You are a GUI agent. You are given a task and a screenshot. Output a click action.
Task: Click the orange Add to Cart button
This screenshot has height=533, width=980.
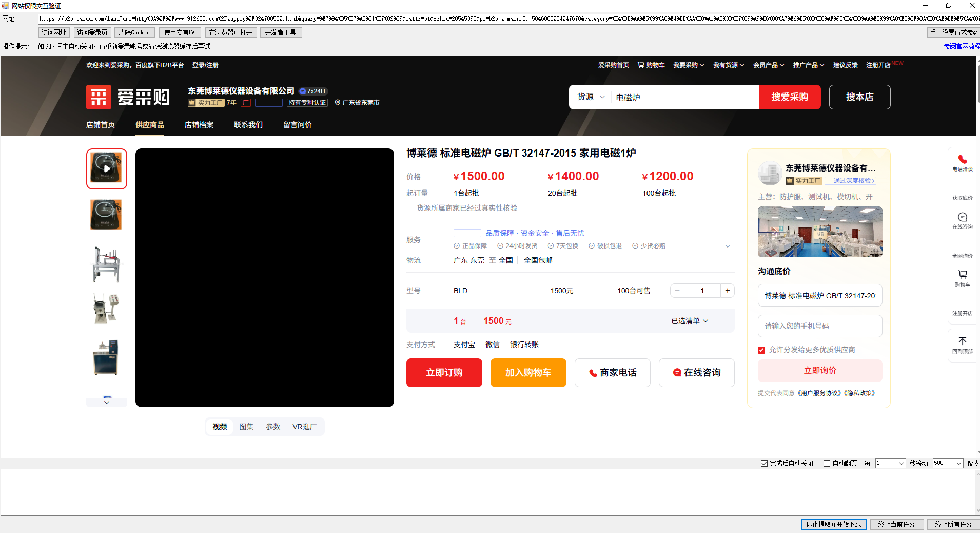click(528, 373)
